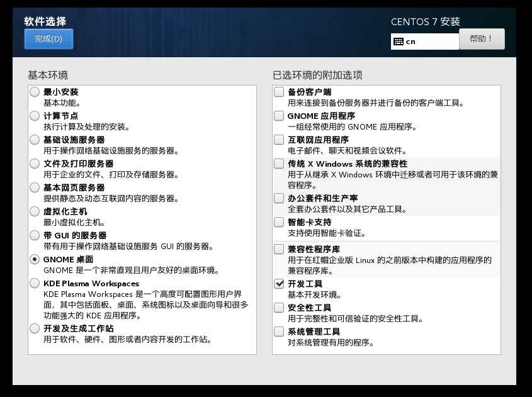Check the 安全性工具 add-on
The height and width of the screenshot is (397, 532).
click(279, 308)
